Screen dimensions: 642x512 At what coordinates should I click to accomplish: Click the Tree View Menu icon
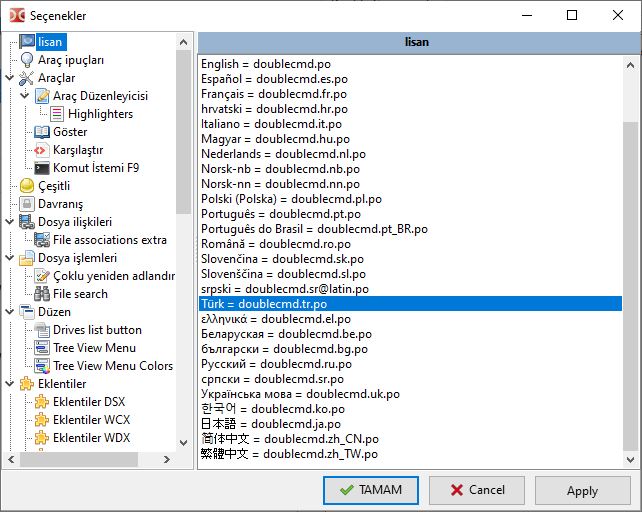pos(42,348)
